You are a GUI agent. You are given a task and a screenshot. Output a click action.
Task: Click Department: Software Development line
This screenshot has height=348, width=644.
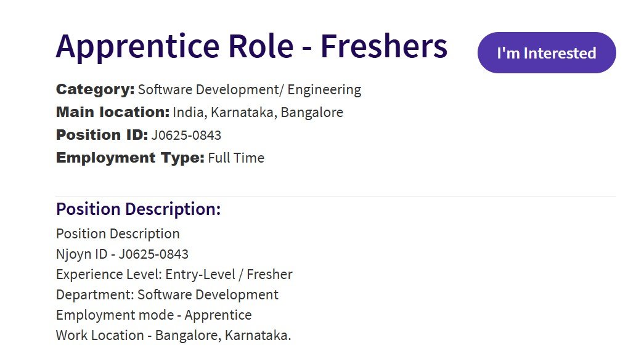[x=167, y=294]
